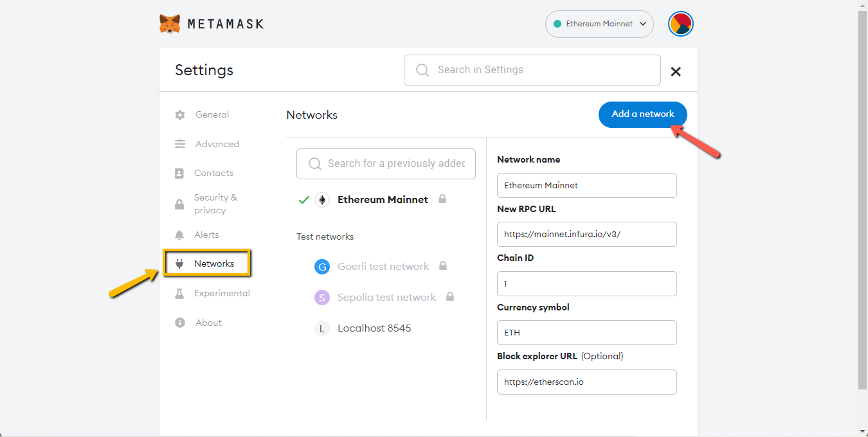Viewport: 868px width, 437px height.
Task: Click the scrollbar down arrow
Action: [x=862, y=431]
